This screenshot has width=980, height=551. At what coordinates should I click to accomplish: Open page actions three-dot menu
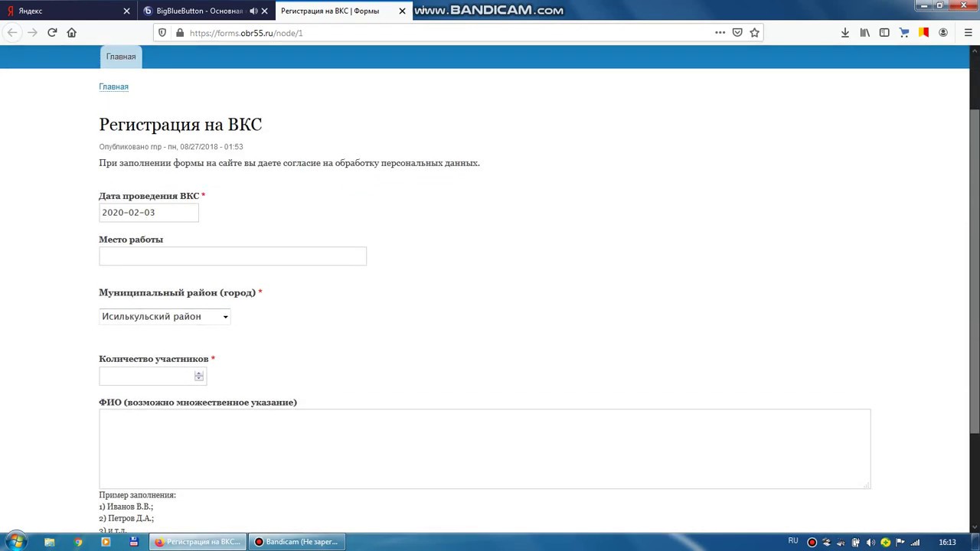tap(720, 33)
